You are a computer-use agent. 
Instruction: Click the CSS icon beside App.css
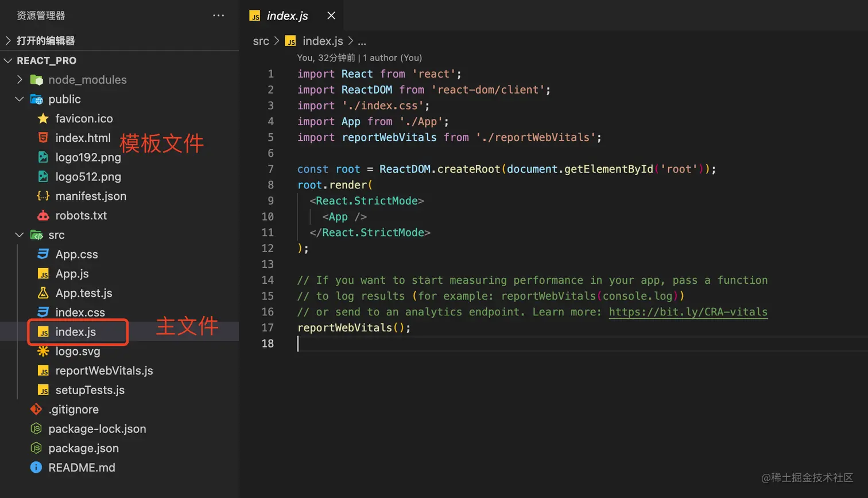pyautogui.click(x=43, y=254)
